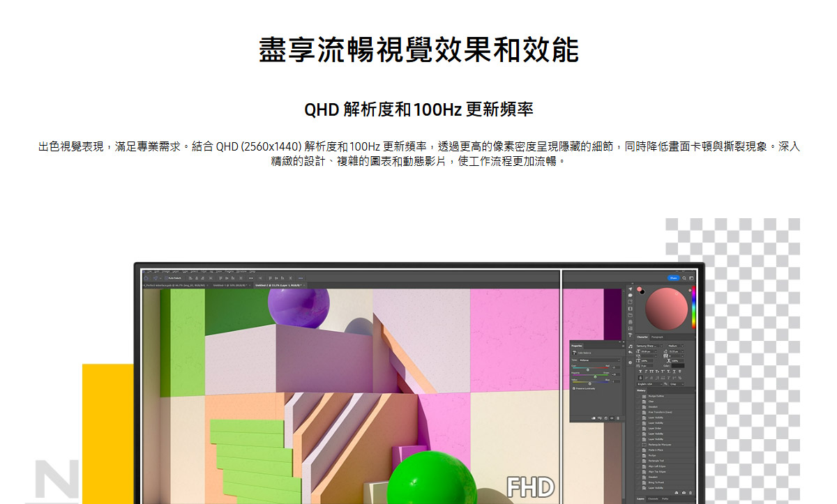Open the three-dot more options in the options bar
The image size is (837, 504).
coord(301,278)
